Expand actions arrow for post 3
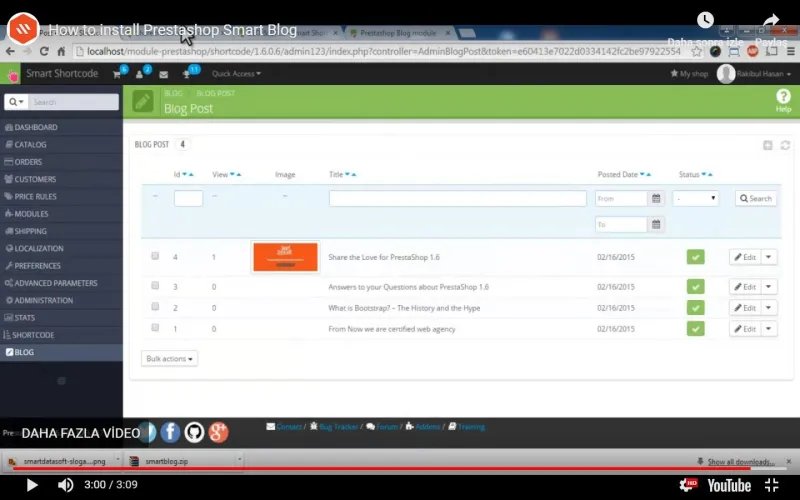 769,287
